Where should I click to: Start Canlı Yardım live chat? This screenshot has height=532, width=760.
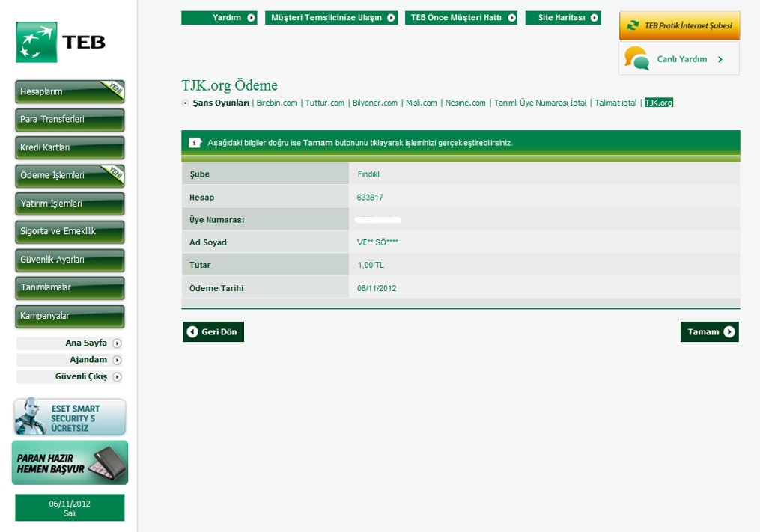tap(679, 58)
